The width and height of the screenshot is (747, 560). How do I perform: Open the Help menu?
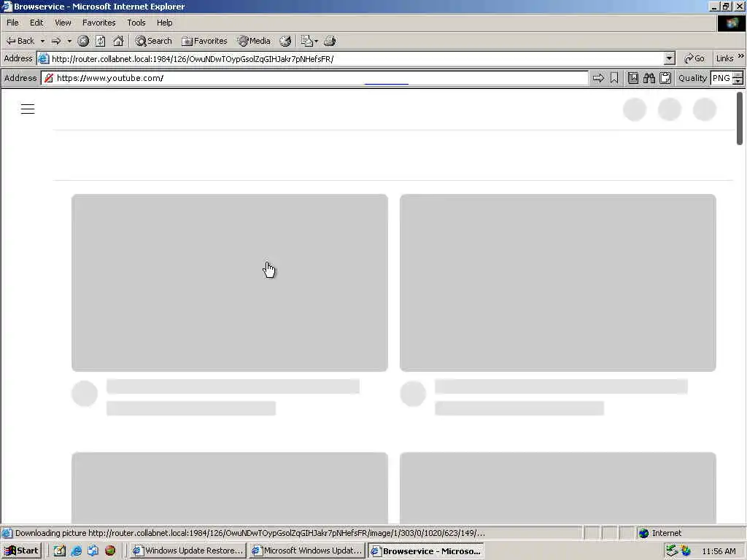pos(164,23)
